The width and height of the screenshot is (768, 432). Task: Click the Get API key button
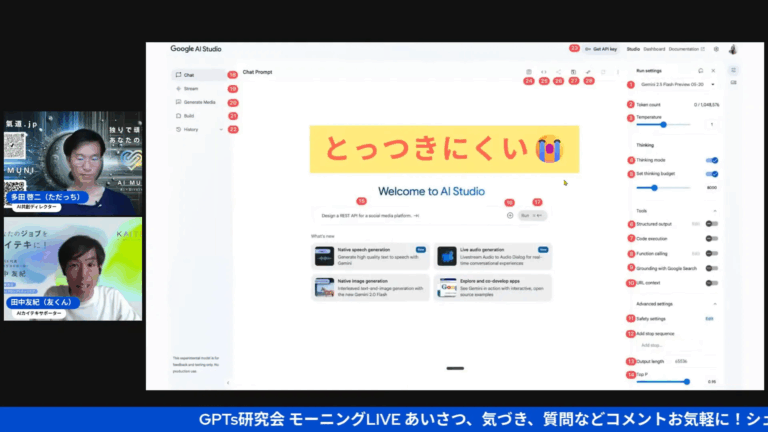pos(601,49)
